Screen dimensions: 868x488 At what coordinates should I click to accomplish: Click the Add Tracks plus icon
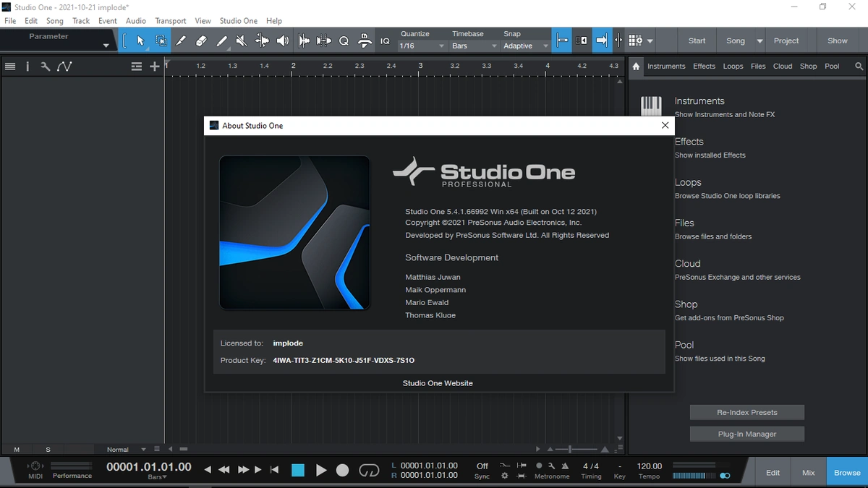(154, 67)
